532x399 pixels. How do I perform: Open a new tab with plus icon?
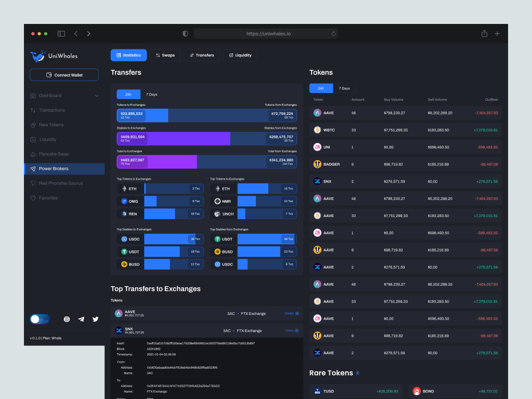pos(497,34)
